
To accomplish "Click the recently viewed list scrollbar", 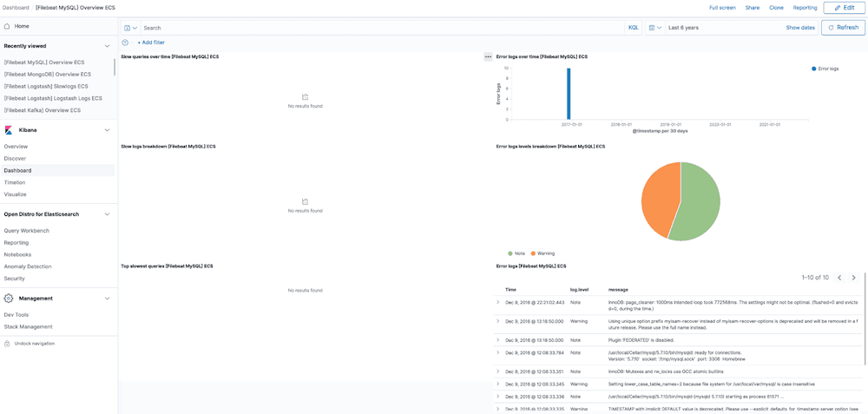I will point(115,67).
